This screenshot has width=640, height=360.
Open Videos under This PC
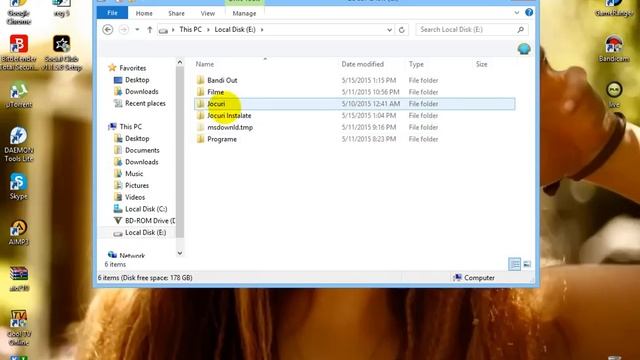(x=135, y=197)
